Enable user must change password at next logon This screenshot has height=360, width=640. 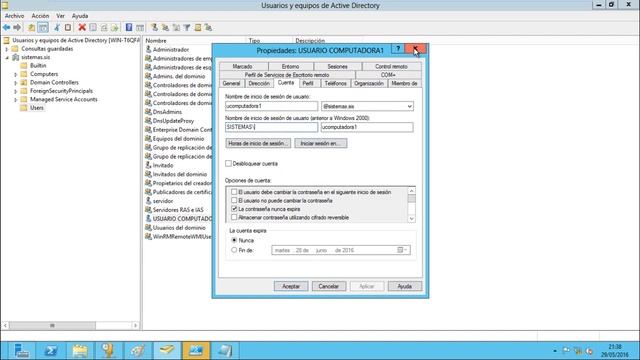(234, 192)
